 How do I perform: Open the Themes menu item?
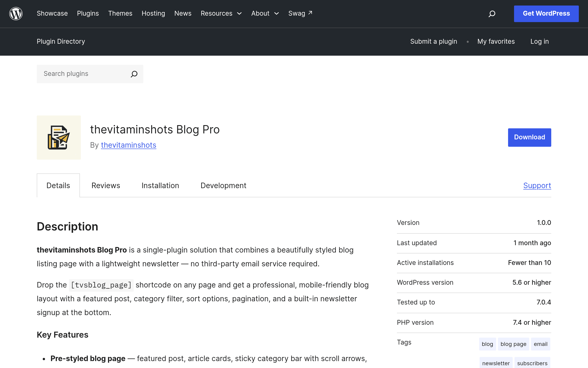click(120, 13)
